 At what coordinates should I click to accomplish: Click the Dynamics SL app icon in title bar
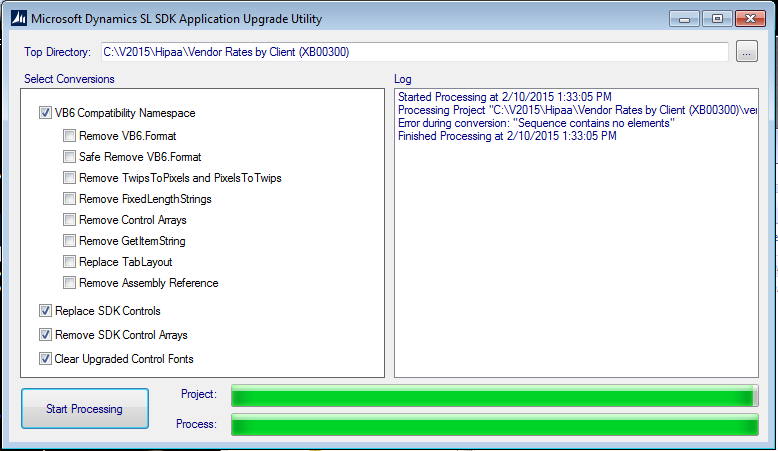pos(18,19)
